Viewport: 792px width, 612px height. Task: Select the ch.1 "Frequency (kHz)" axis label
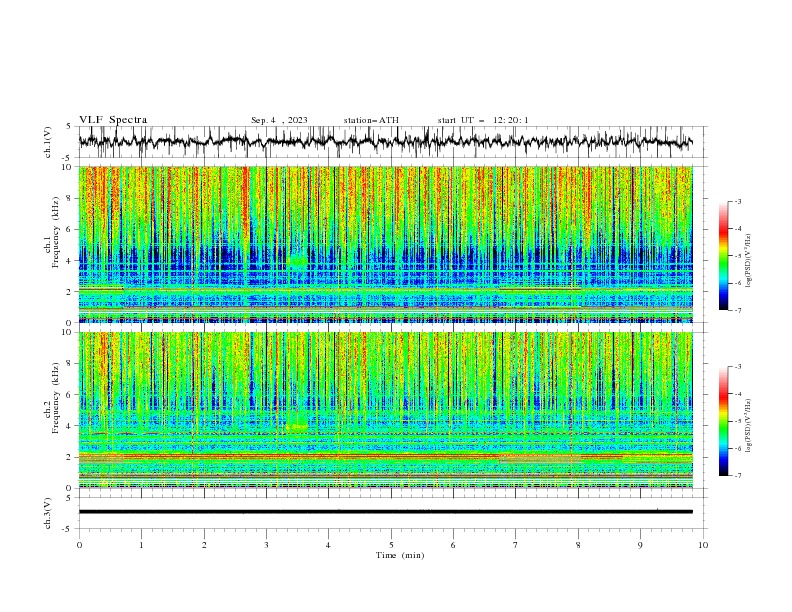[56, 232]
